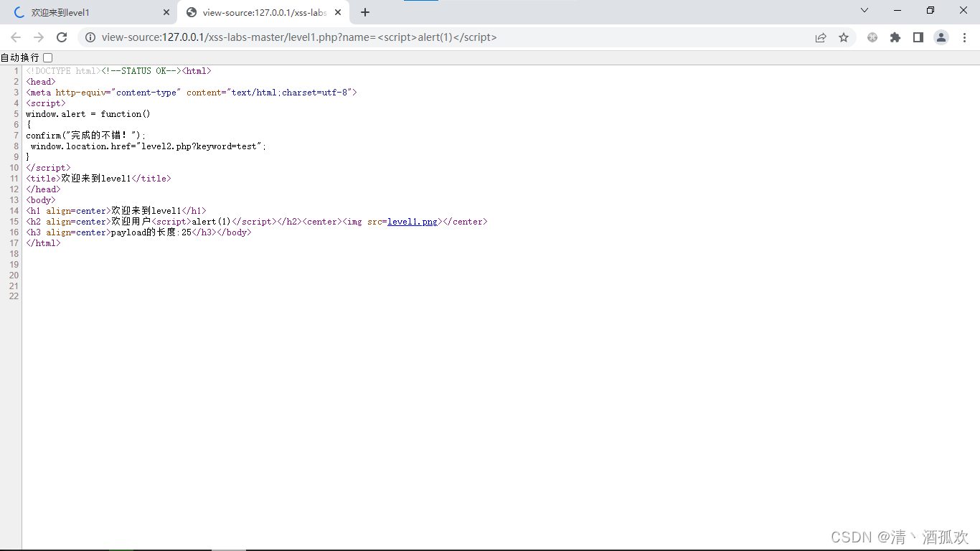Image resolution: width=980 pixels, height=551 pixels.
Task: Click the closing </html> tag
Action: [43, 243]
